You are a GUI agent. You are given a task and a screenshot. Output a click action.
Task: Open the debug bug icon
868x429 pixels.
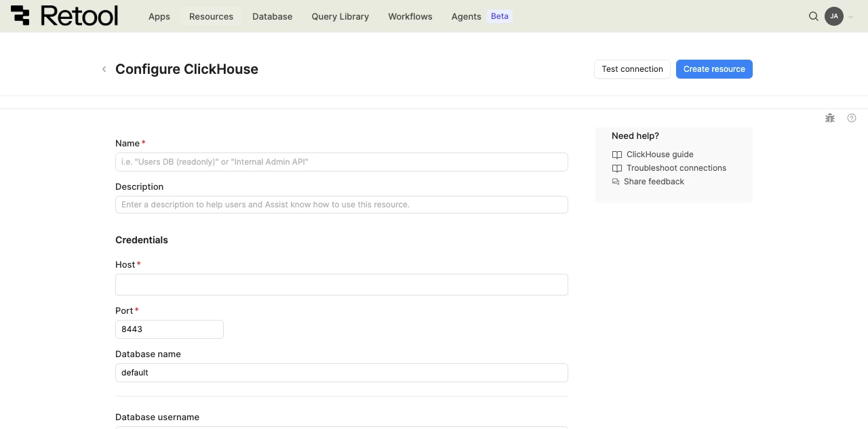[830, 118]
